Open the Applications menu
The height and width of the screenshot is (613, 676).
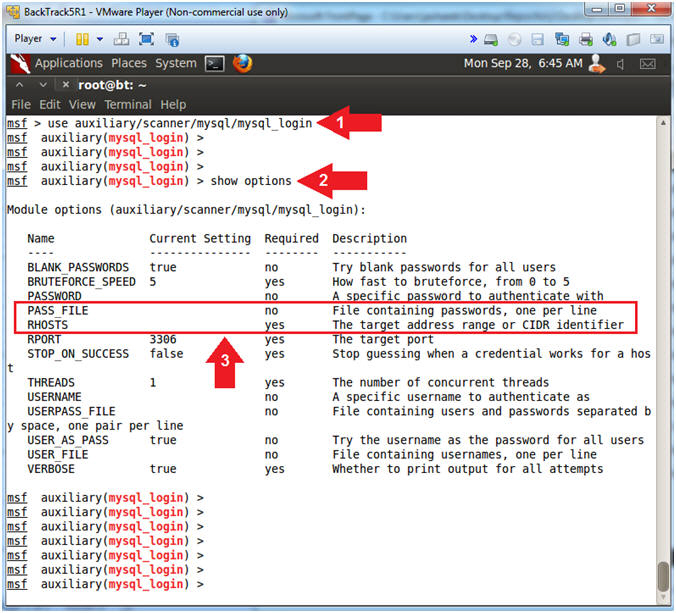(x=69, y=63)
